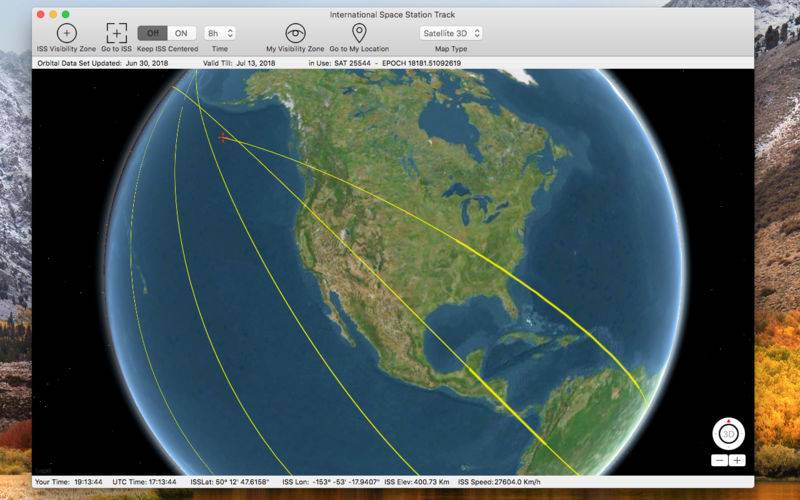800x500 pixels.
Task: Click the 3D compass control
Action: [x=729, y=434]
